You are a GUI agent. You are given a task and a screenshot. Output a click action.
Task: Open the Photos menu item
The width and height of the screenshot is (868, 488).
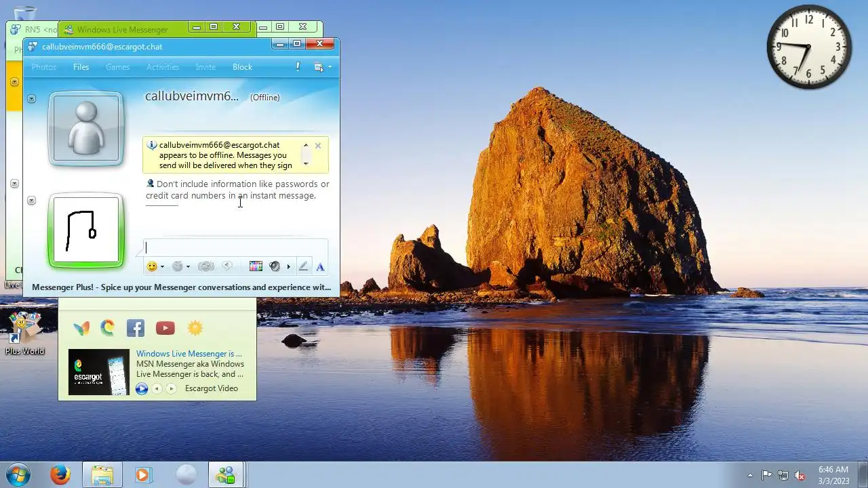pos(44,66)
